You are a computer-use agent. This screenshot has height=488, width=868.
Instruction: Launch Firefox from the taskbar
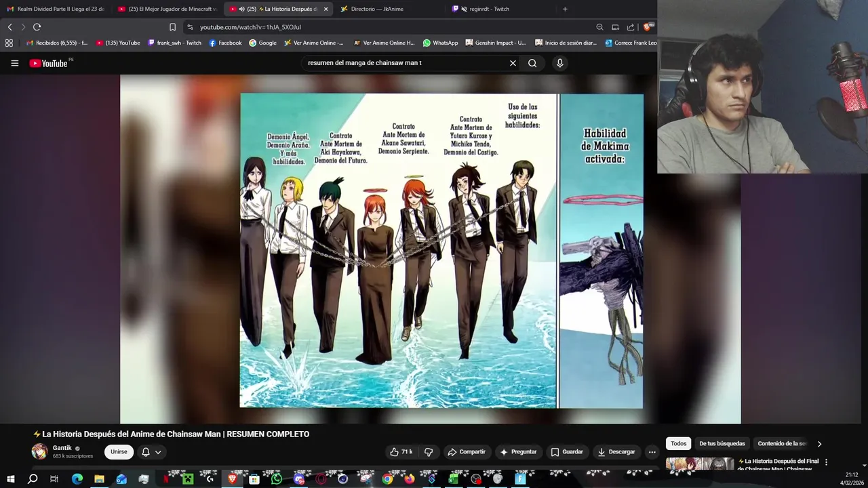click(x=409, y=479)
